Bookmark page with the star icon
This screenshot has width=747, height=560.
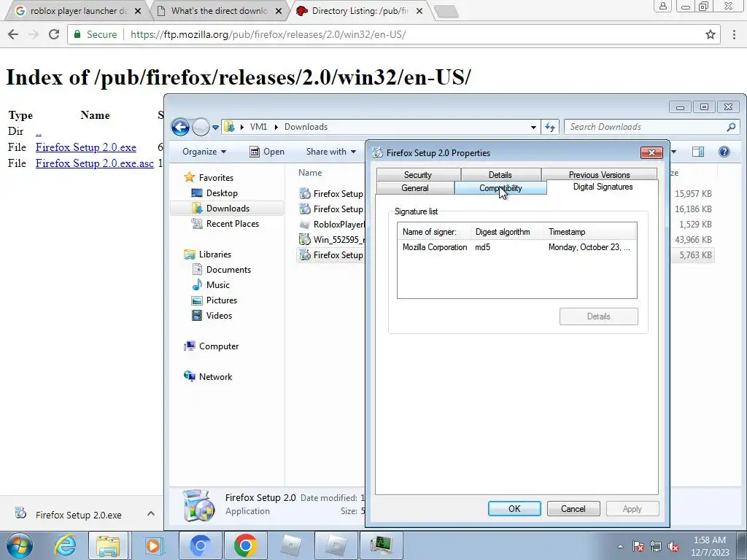pyautogui.click(x=711, y=34)
